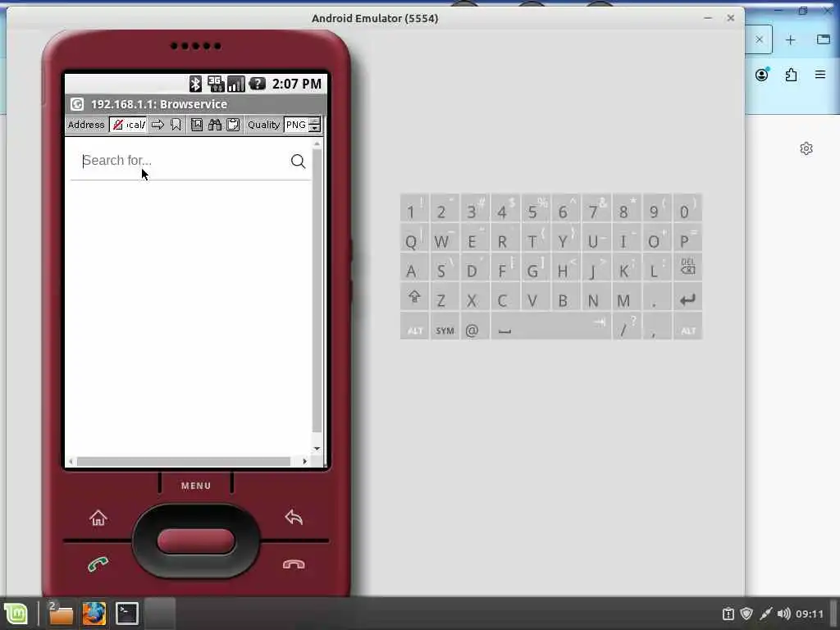The width and height of the screenshot is (840, 630).
Task: Click the clipboard icon in Browservice toolbar
Action: click(233, 125)
